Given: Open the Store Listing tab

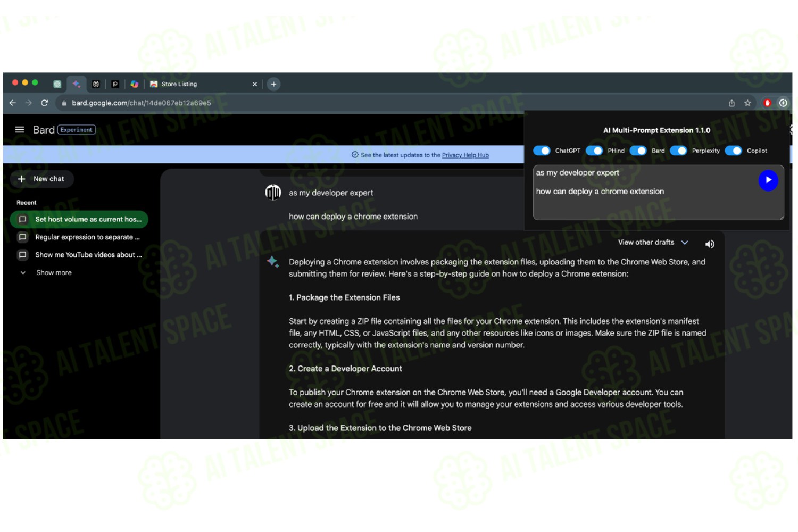Looking at the screenshot, I should pos(179,84).
